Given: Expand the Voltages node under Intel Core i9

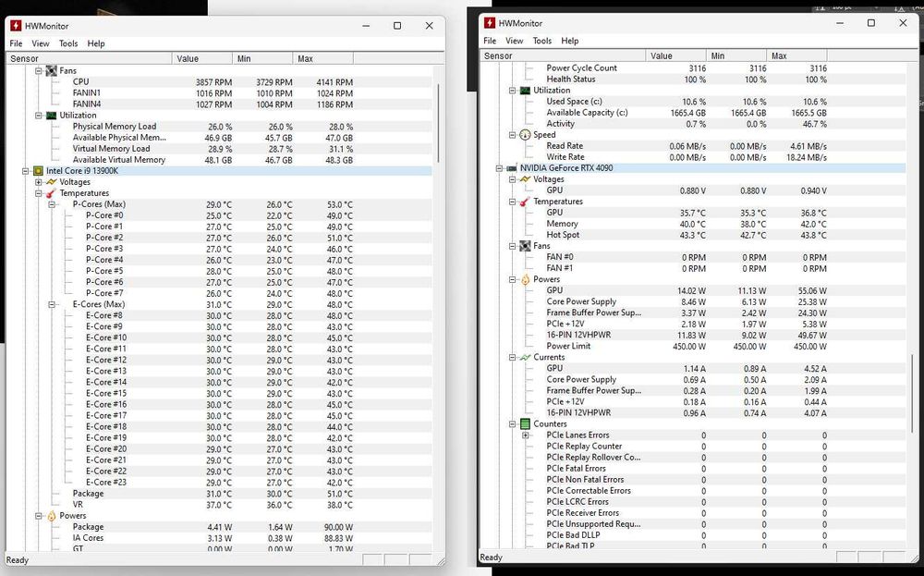Looking at the screenshot, I should point(38,182).
